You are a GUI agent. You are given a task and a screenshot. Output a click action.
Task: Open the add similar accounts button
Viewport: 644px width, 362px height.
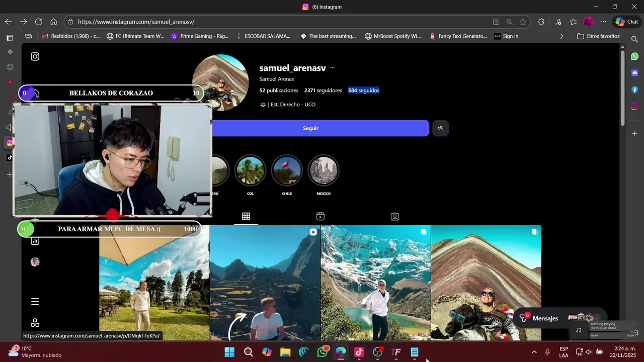[x=440, y=128]
